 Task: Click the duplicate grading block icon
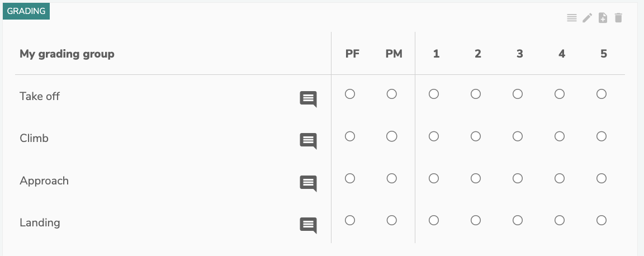coord(603,18)
